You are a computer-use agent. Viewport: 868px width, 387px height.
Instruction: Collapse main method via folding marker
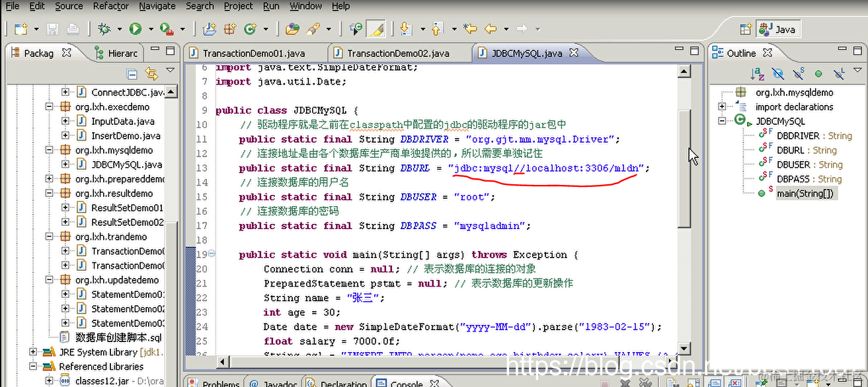(212, 254)
